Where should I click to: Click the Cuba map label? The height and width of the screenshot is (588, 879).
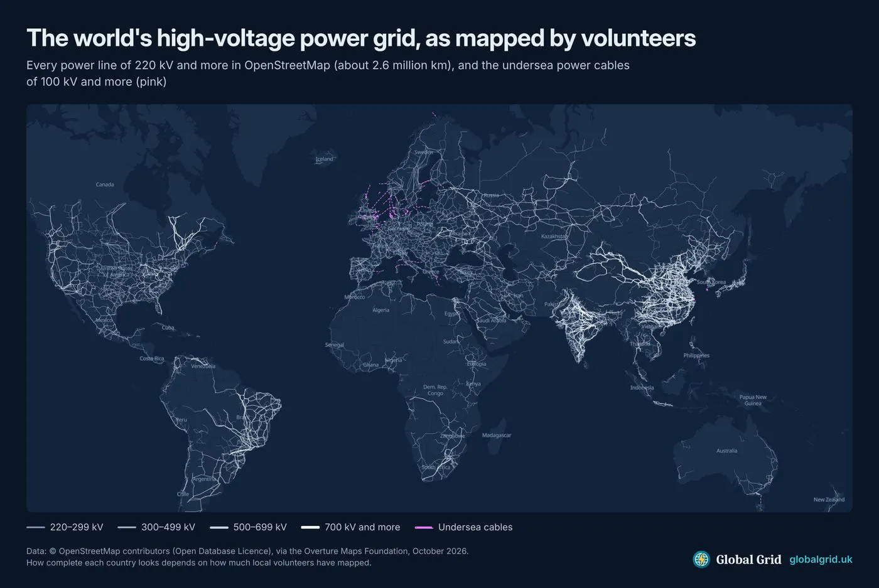tap(168, 328)
